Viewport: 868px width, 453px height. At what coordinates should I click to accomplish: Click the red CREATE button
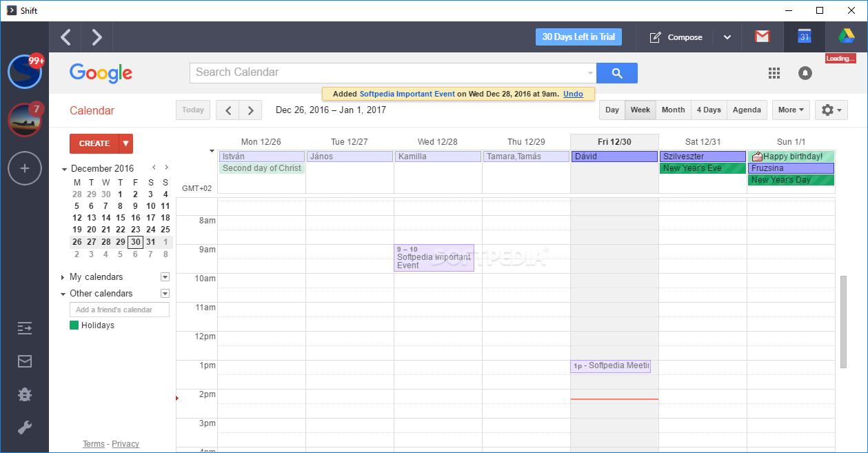tap(94, 143)
